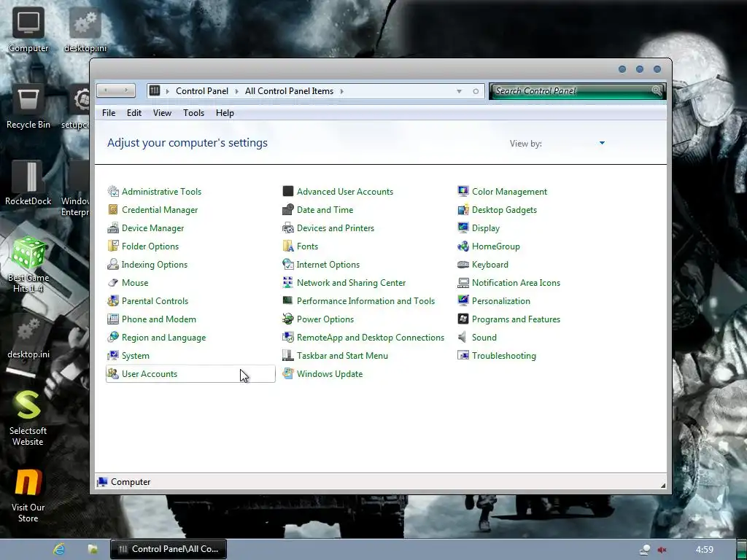Open Windows Explorer from the taskbar
The image size is (747, 560).
click(x=93, y=549)
